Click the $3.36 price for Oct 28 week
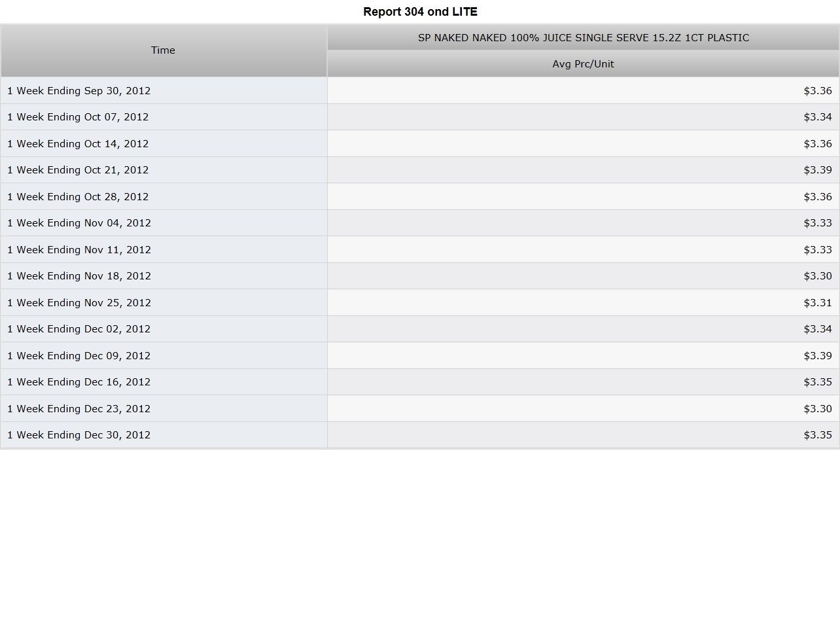Screen dimensions: 840x619 point(818,196)
